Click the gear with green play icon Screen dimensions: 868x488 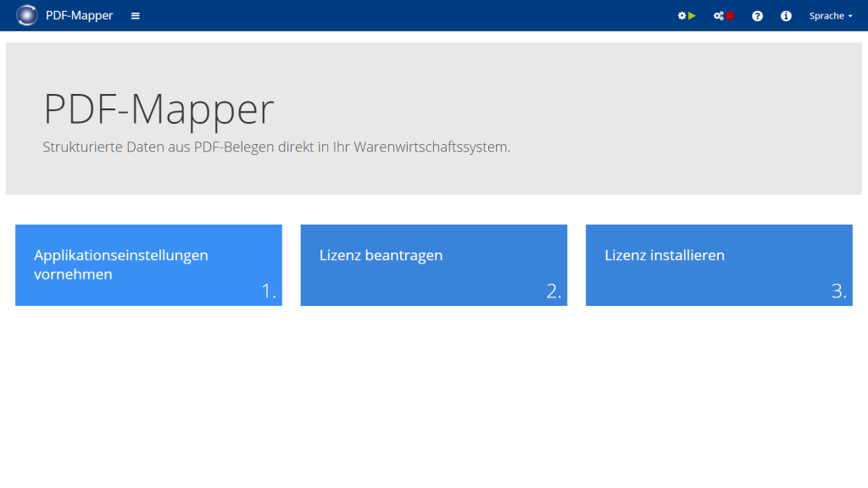tap(687, 16)
